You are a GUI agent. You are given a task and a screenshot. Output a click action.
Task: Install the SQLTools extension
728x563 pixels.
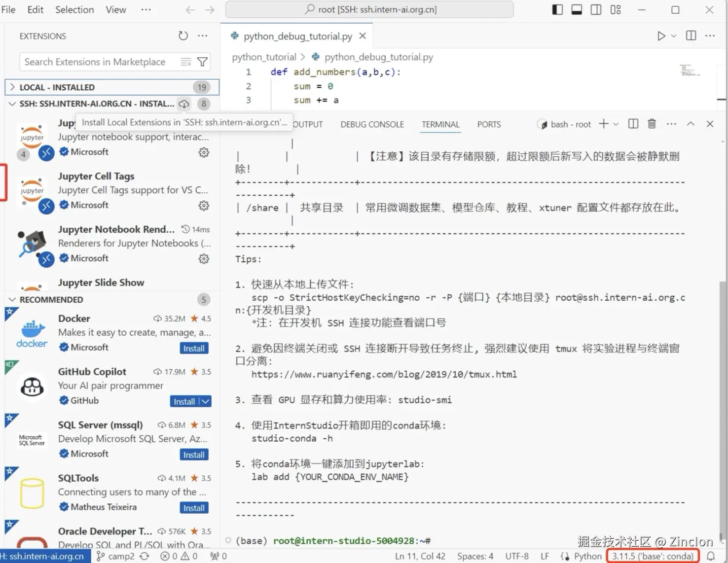[194, 508]
